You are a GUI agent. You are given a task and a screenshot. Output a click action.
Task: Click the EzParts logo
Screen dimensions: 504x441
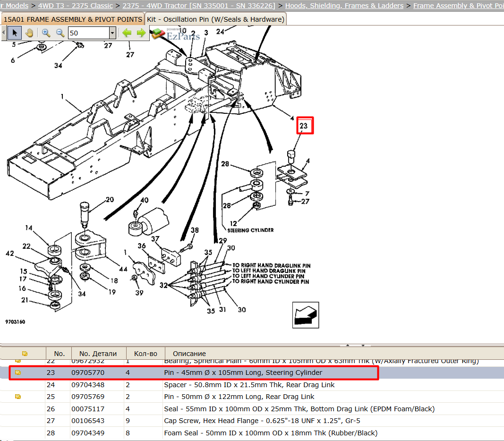pos(176,34)
